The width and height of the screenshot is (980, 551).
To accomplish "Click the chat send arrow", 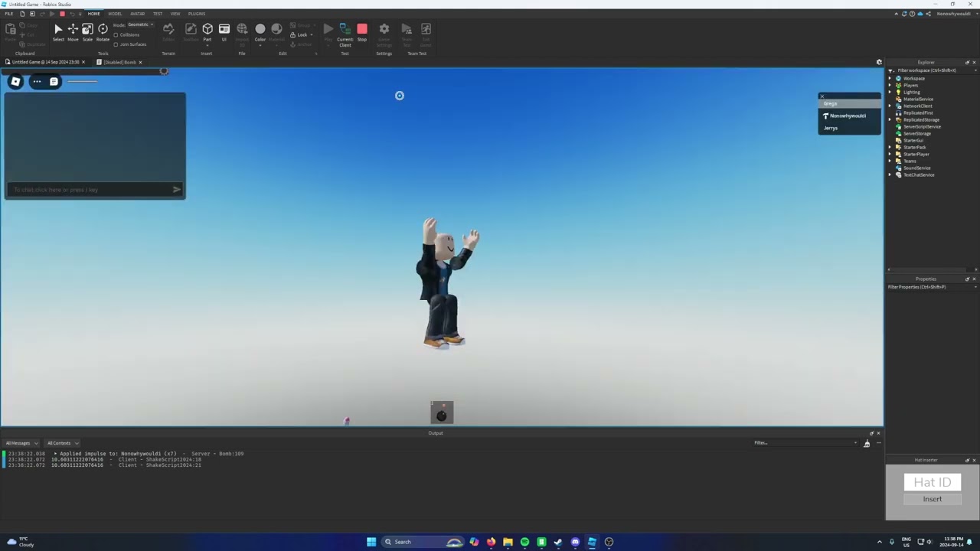I will click(177, 189).
